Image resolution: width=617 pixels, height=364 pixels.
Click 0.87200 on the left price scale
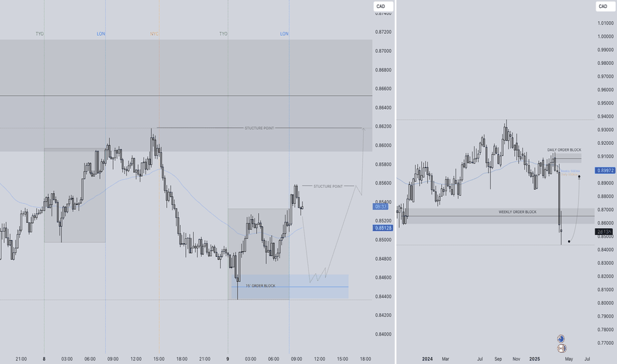pos(383,32)
